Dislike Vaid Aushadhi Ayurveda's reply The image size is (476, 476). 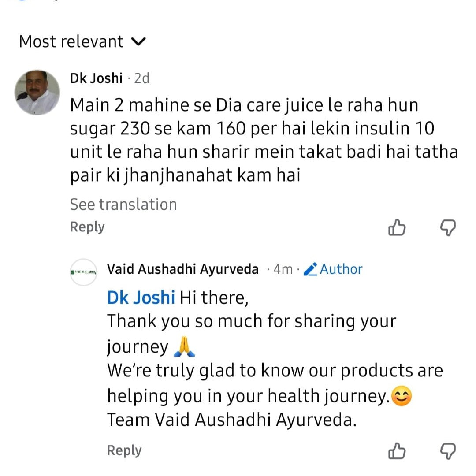[x=448, y=451]
